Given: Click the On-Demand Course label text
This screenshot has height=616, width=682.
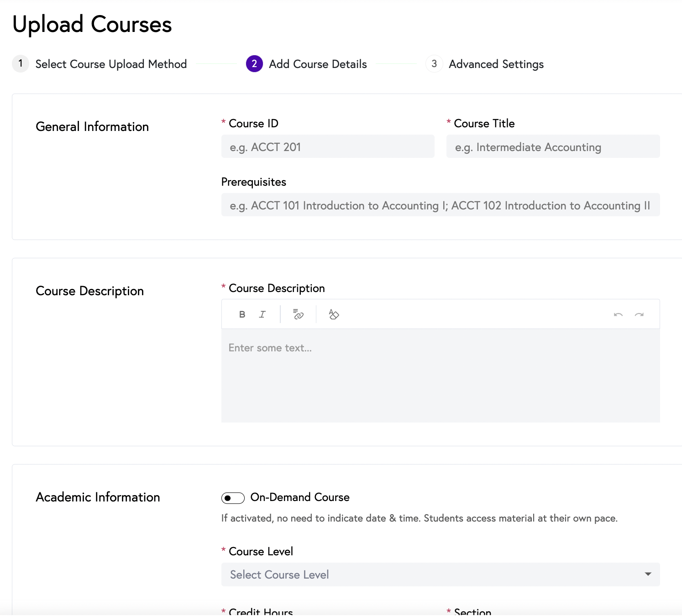Looking at the screenshot, I should tap(300, 497).
